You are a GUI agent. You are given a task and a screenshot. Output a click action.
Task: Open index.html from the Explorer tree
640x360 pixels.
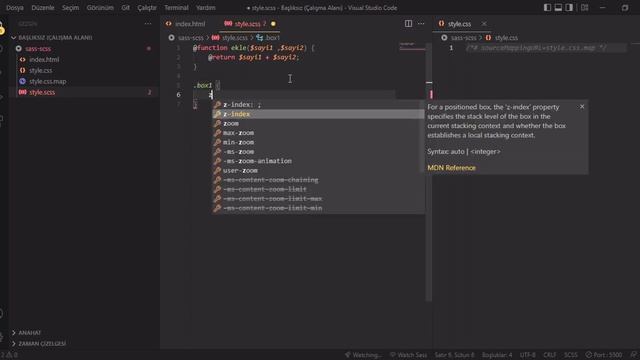[44, 60]
